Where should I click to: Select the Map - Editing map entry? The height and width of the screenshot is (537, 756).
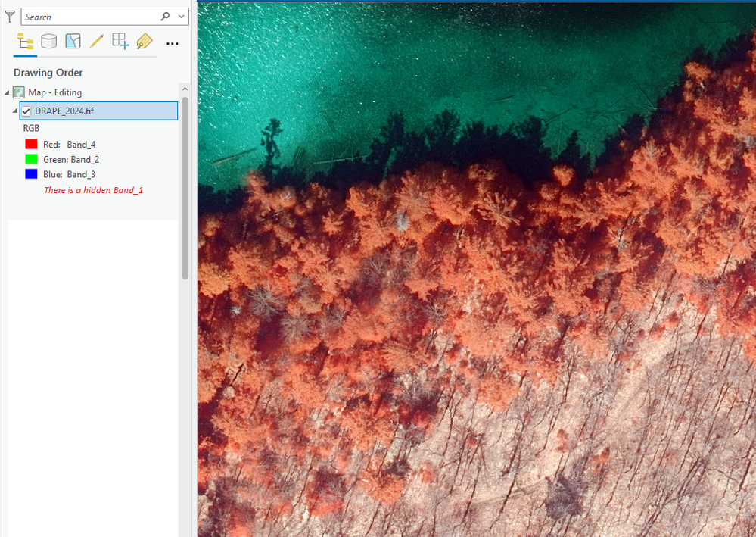pos(55,92)
